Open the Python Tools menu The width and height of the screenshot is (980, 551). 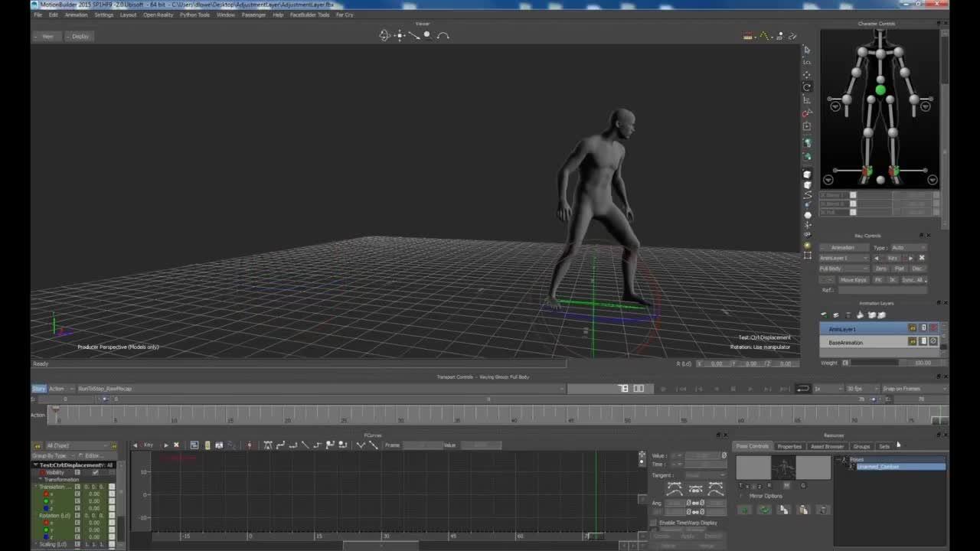(x=194, y=15)
